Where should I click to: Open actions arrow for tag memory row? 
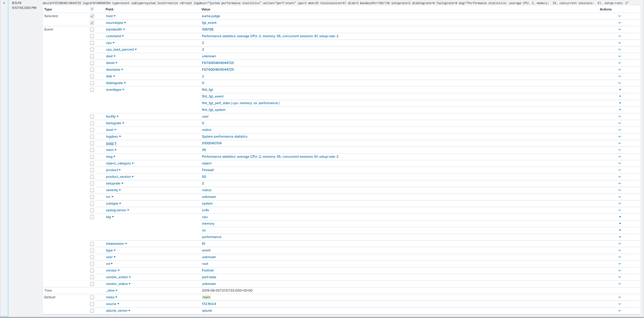tap(620, 224)
